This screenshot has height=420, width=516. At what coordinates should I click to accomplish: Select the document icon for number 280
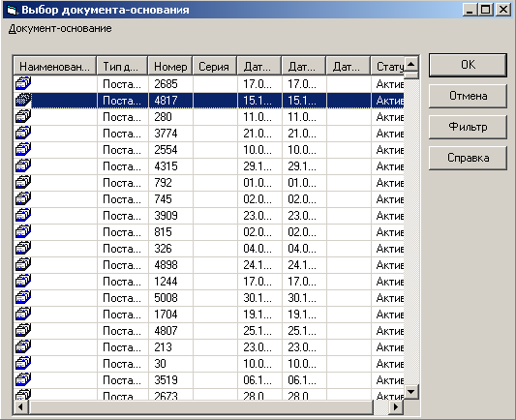[23, 116]
